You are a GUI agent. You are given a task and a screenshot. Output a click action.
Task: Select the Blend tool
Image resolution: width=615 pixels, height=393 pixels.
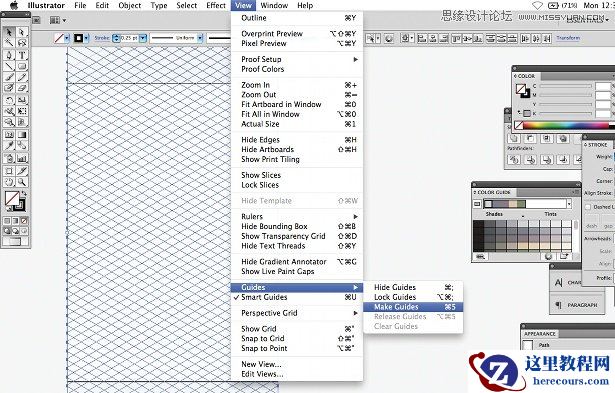point(22,146)
